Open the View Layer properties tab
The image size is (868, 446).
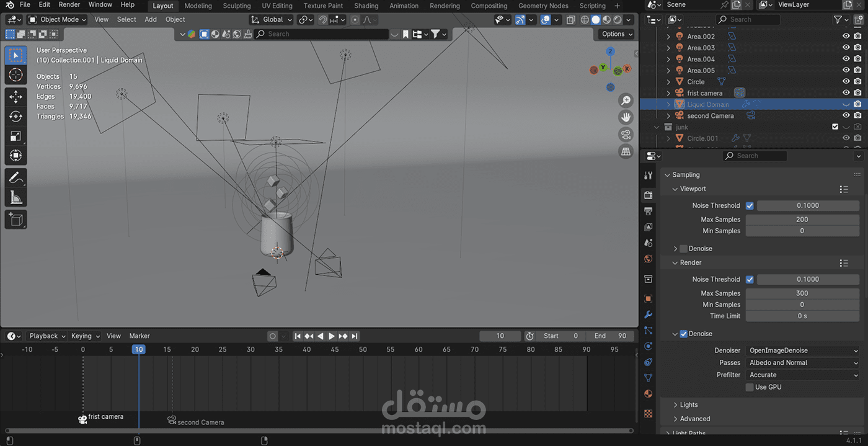pyautogui.click(x=649, y=227)
